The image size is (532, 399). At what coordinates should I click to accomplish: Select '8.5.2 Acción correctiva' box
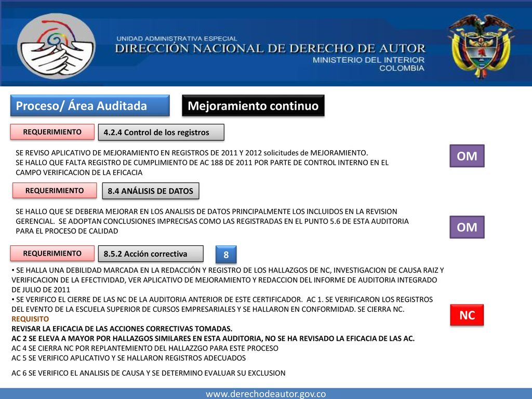coord(151,254)
